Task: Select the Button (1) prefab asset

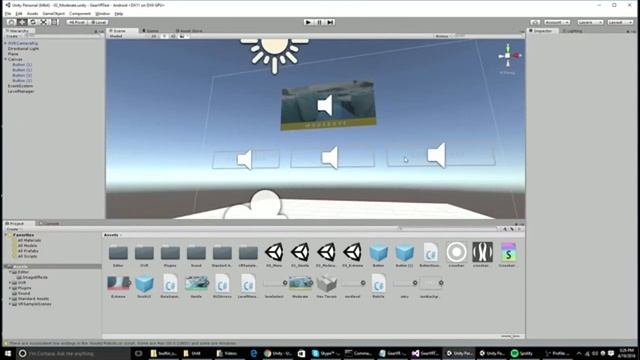Action: coord(404,255)
